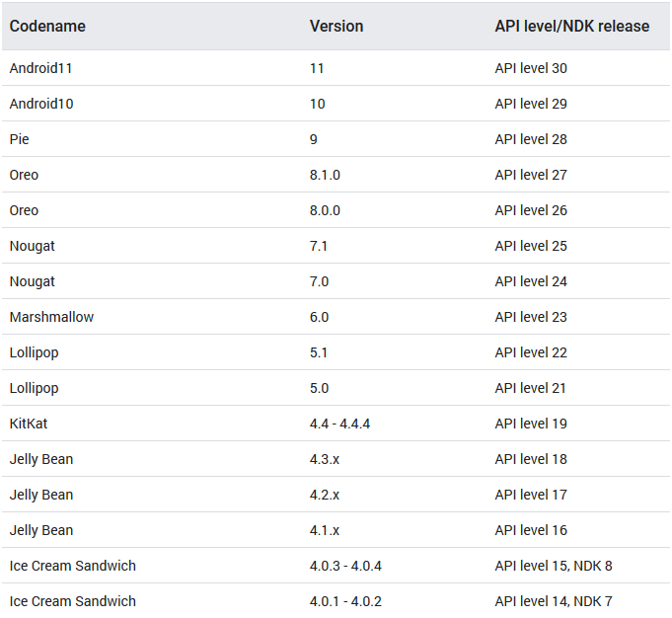672x618 pixels.
Task: Click Nougat version 7.0 cell
Action: (x=320, y=281)
